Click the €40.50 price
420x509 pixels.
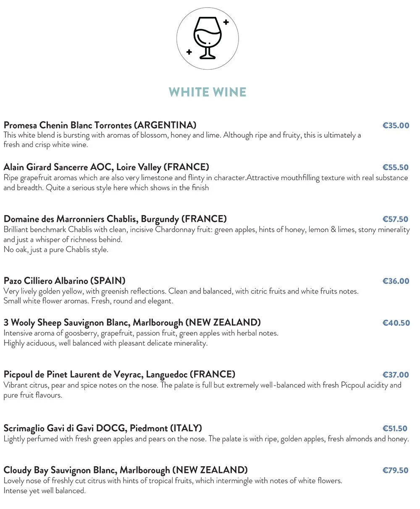click(396, 323)
